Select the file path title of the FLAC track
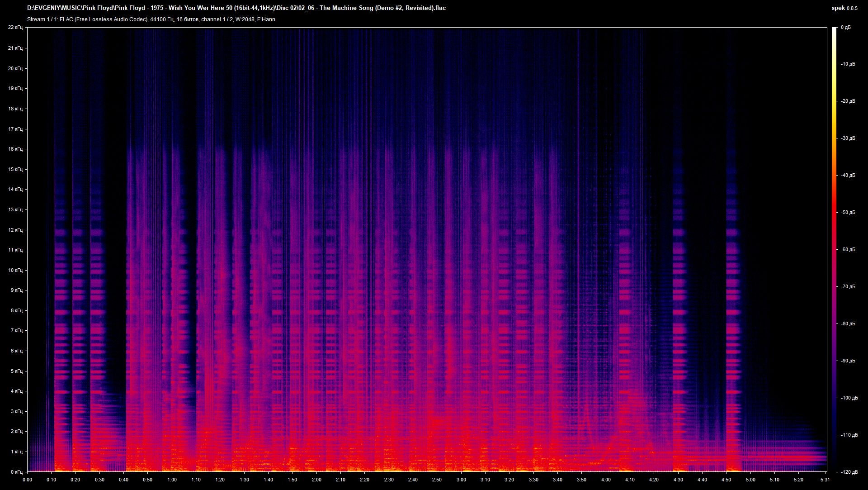This screenshot has height=490, width=868. [235, 8]
